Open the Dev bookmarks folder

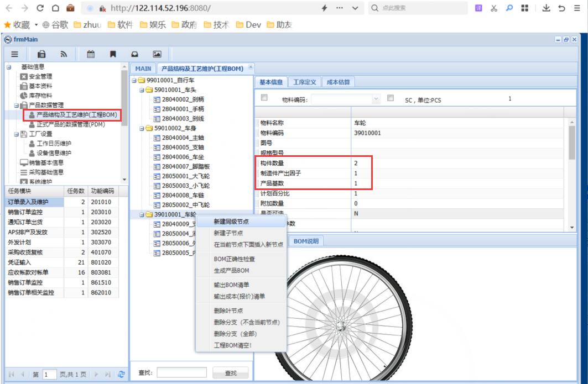[x=248, y=25]
